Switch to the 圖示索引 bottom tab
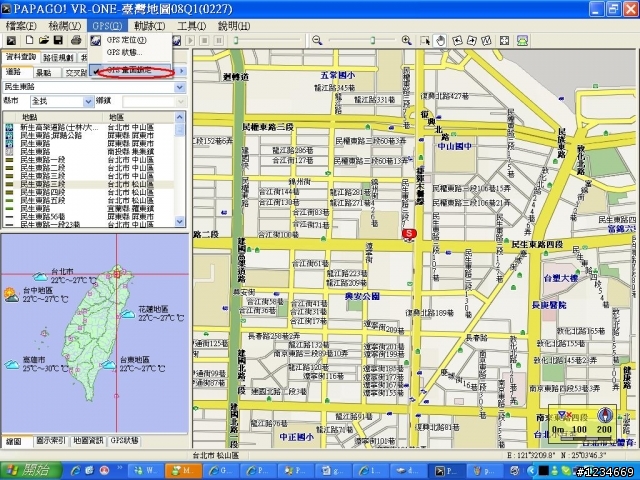Viewport: 640px width, 480px height. (51, 441)
